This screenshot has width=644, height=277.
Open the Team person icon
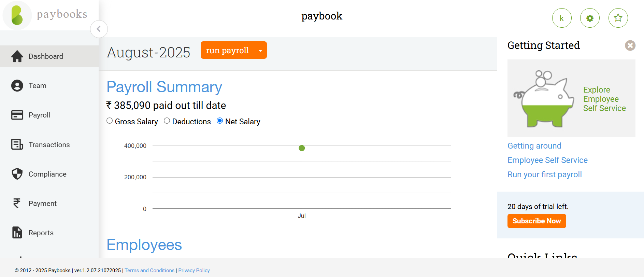pos(17,86)
